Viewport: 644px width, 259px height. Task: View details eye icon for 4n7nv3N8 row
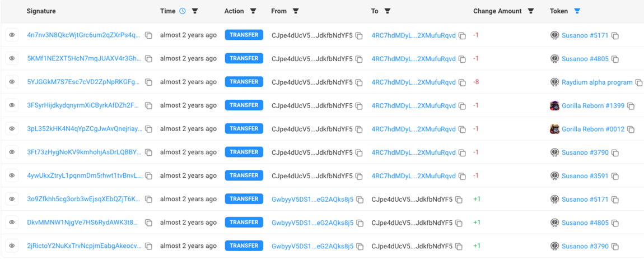click(12, 35)
